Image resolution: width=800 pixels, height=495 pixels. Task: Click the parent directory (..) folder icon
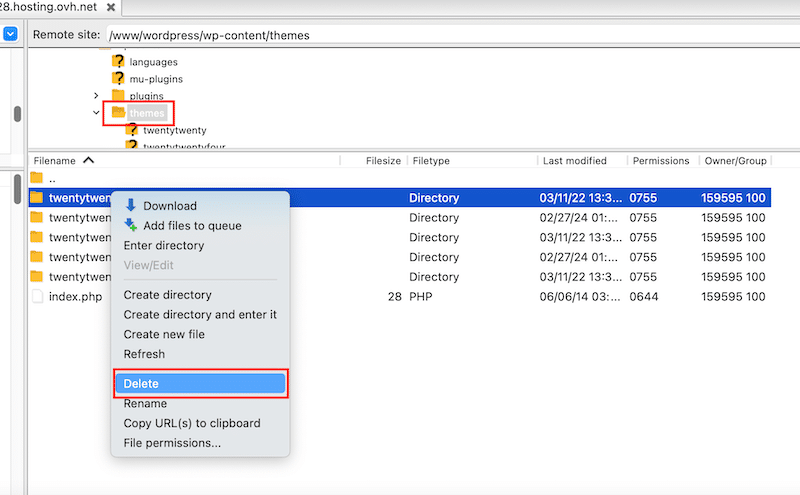click(37, 178)
